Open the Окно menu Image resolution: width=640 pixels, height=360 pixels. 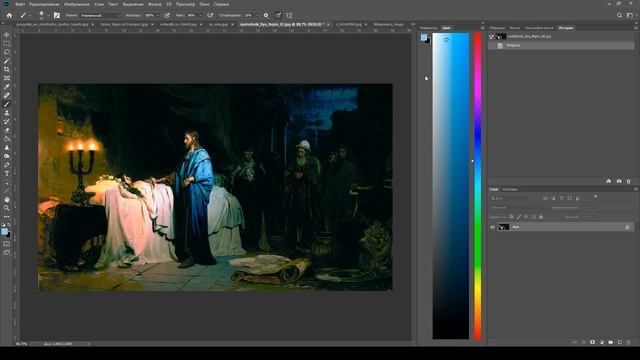(x=204, y=4)
